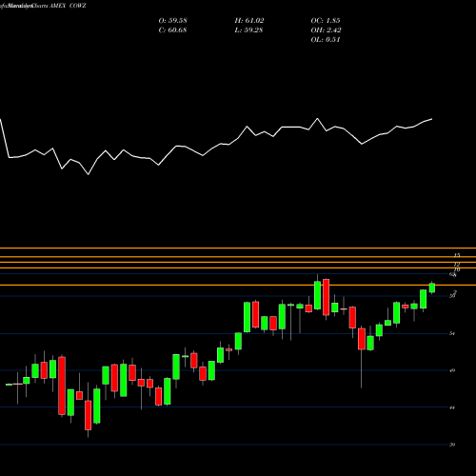Click the OC: 1.85 reading

326,21
